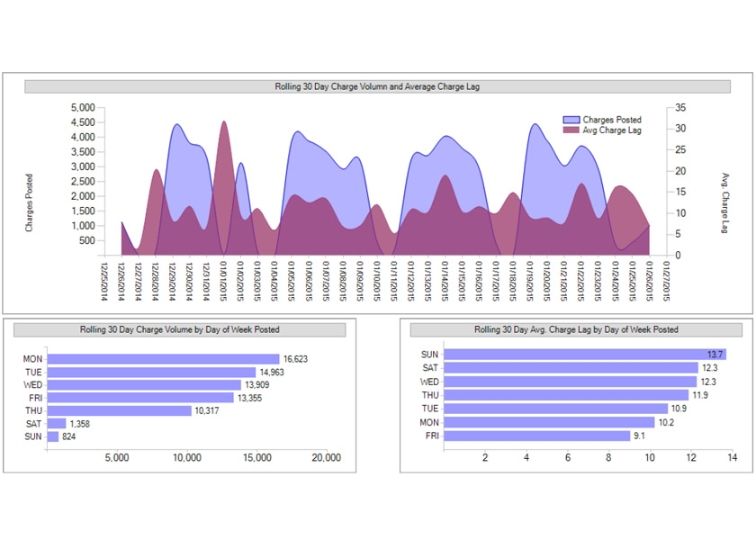Click the THU bar with 11.9 lag value

567,395
